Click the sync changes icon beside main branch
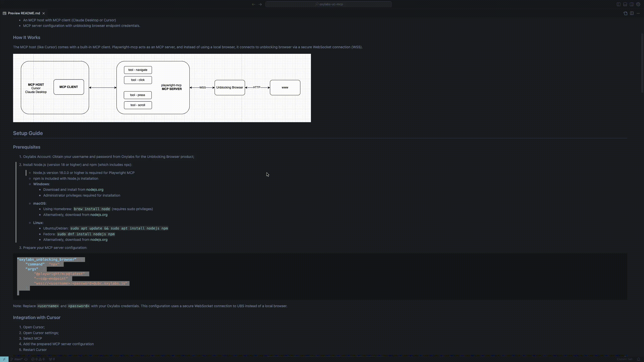This screenshot has height=362, width=644. click(26, 359)
